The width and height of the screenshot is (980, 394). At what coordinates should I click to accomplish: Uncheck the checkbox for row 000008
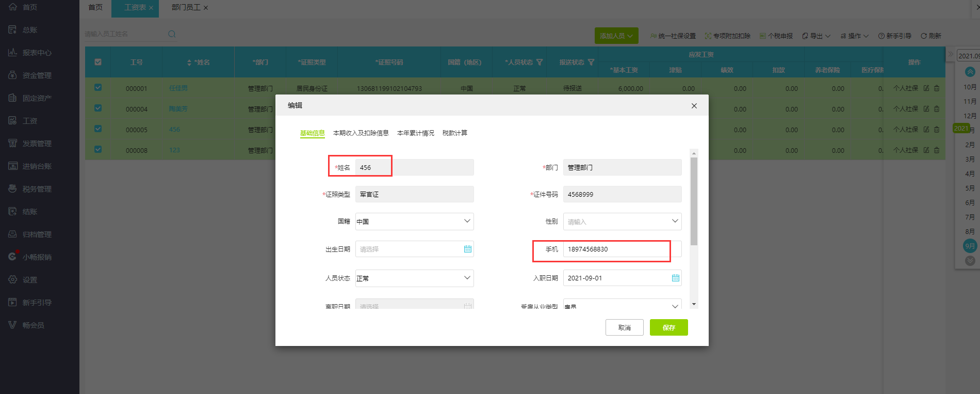pyautogui.click(x=98, y=150)
